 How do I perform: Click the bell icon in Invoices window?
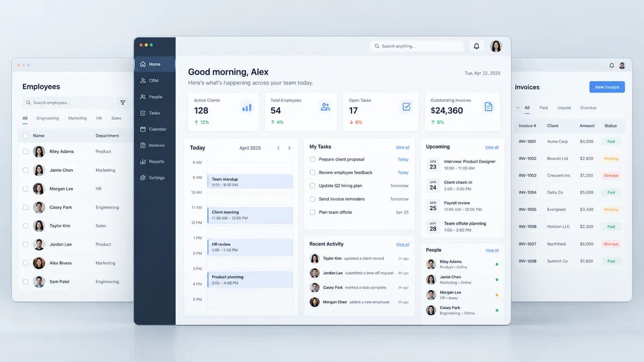[x=611, y=65]
